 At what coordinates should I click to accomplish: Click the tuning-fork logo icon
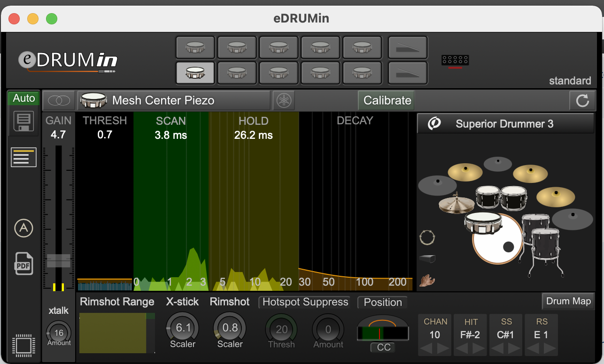pos(284,100)
